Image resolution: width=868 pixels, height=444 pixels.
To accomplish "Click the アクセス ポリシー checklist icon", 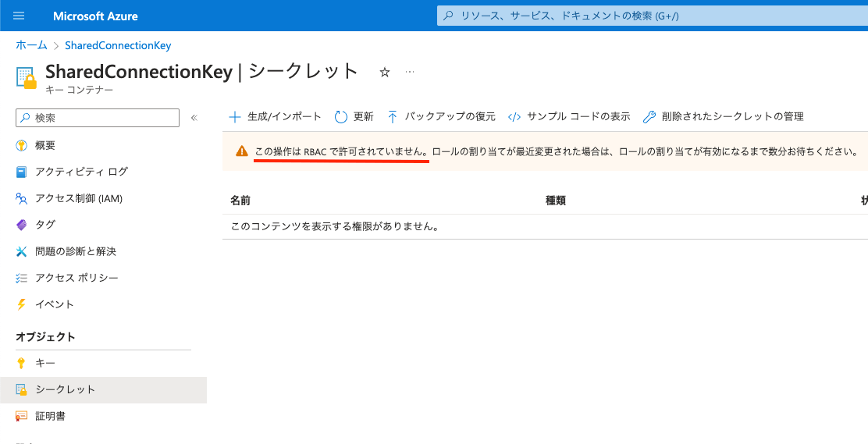I will click(x=22, y=278).
